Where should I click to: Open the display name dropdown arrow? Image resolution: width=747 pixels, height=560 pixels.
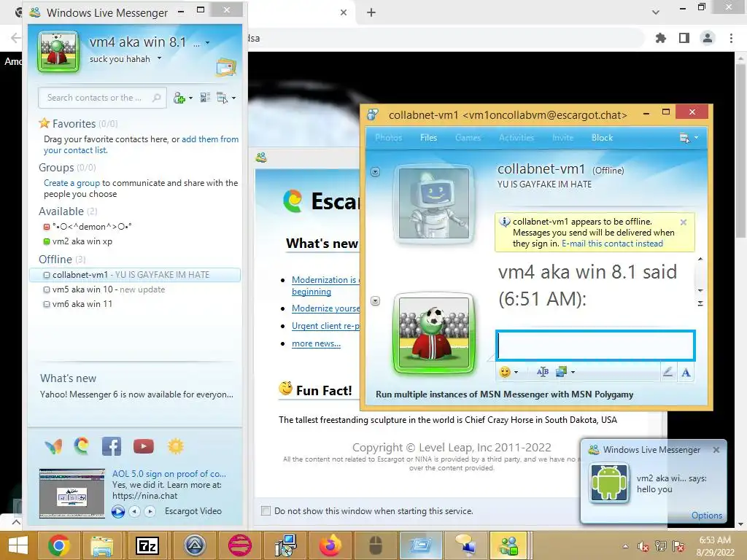(207, 43)
